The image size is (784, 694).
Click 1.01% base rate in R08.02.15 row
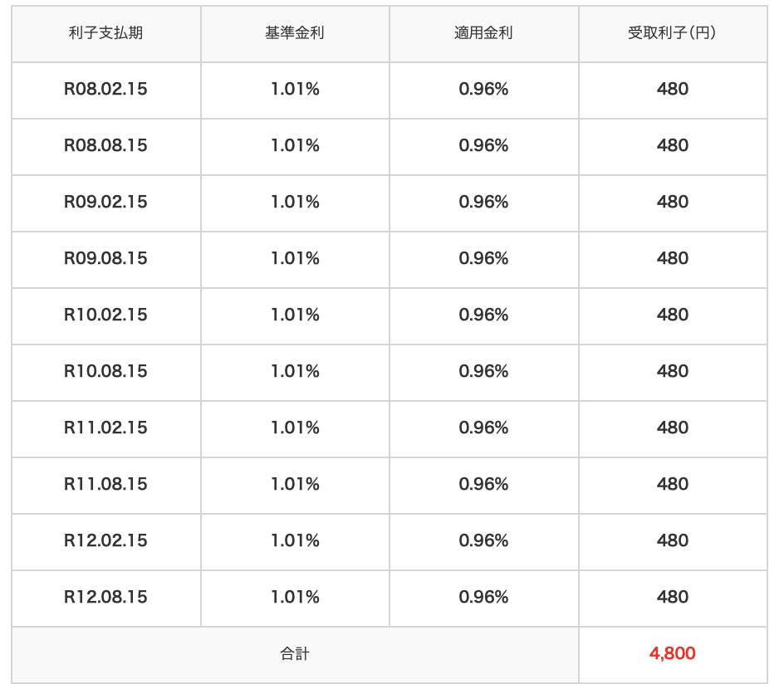(295, 89)
